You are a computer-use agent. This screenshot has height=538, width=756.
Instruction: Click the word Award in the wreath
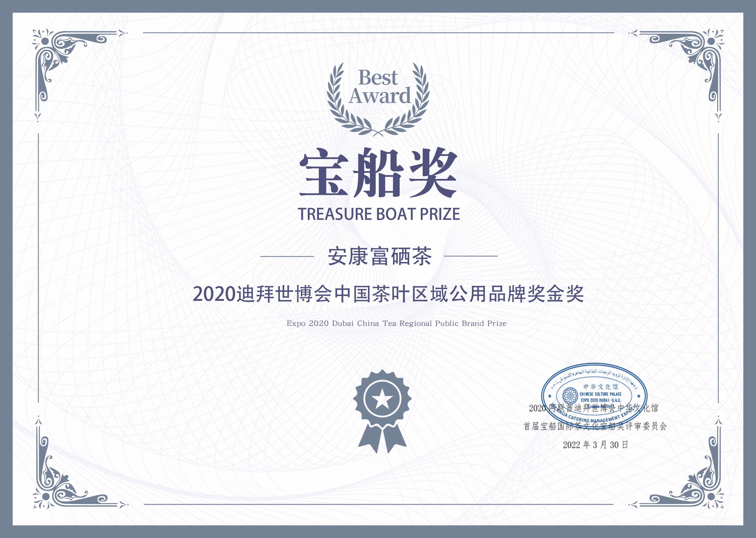[x=380, y=96]
